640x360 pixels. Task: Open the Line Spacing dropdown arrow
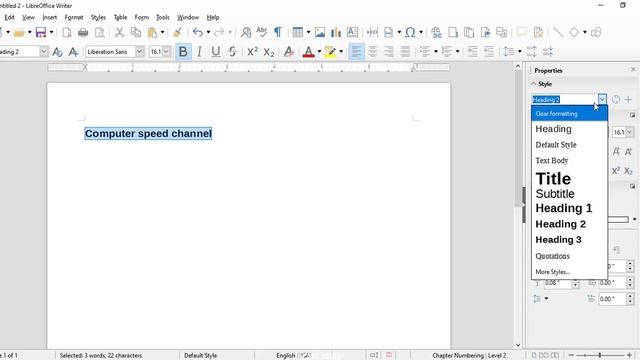click(519, 52)
